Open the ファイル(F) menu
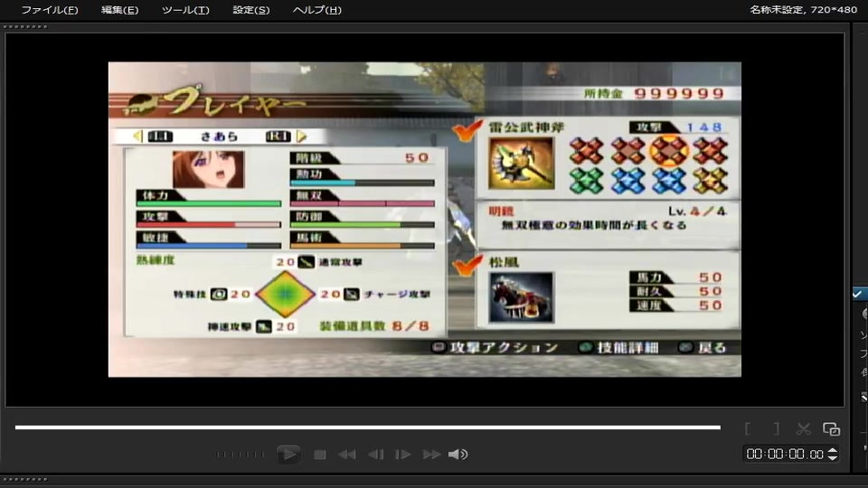This screenshot has height=488, width=868. (49, 10)
